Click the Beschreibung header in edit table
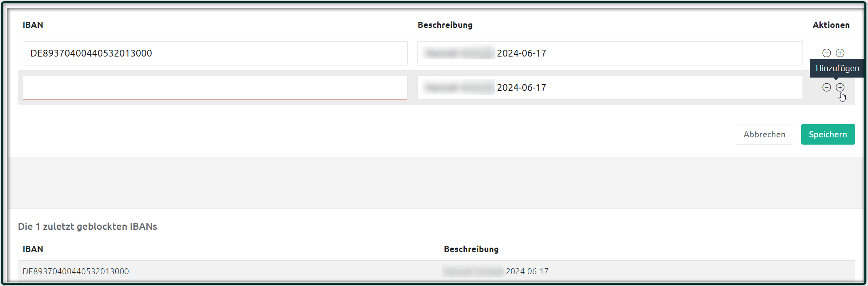Viewport: 868px width, 286px height. click(x=445, y=25)
